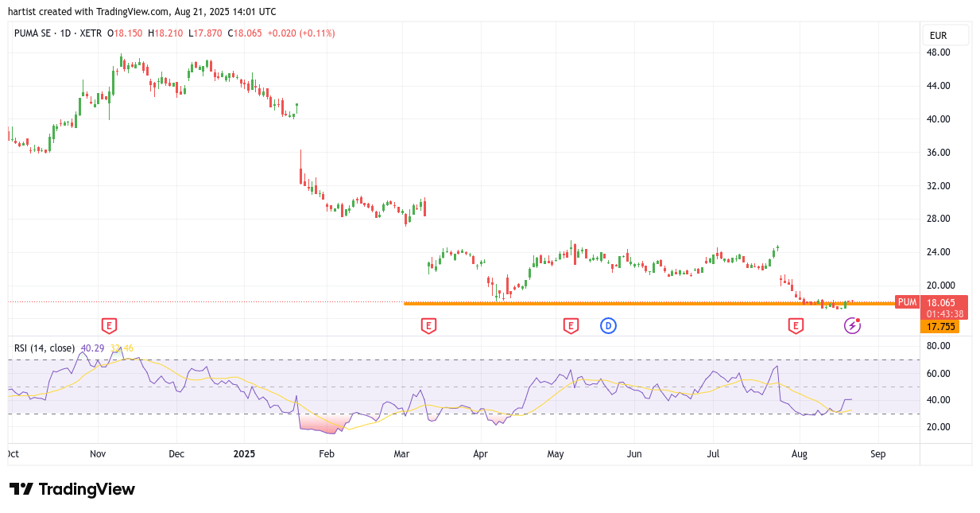The image size is (980, 513).
Task: Click the yellow RSI average value
Action: coord(122,348)
